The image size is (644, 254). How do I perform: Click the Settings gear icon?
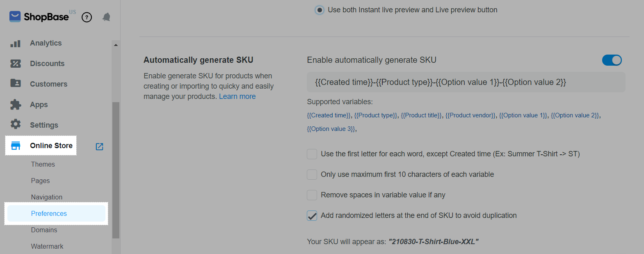[16, 124]
